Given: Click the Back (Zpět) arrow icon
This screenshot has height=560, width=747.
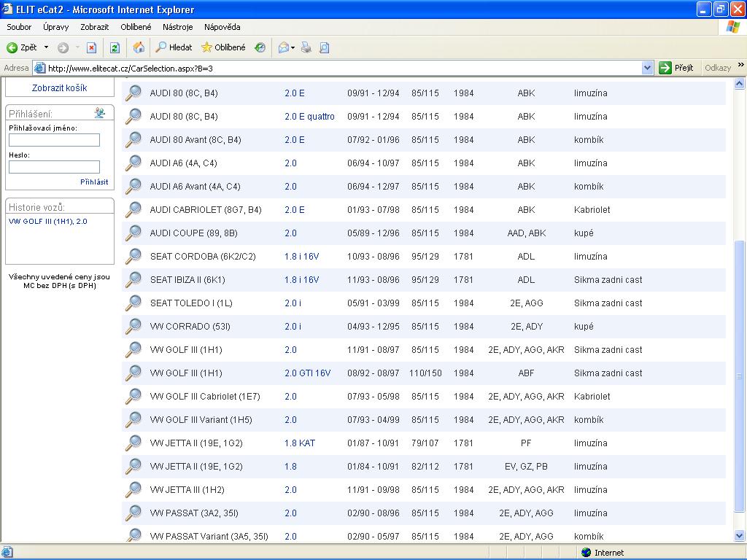Looking at the screenshot, I should [12, 47].
